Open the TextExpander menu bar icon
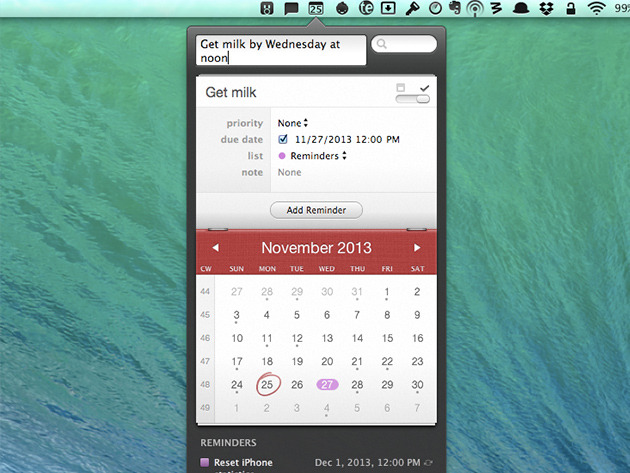 click(x=366, y=8)
